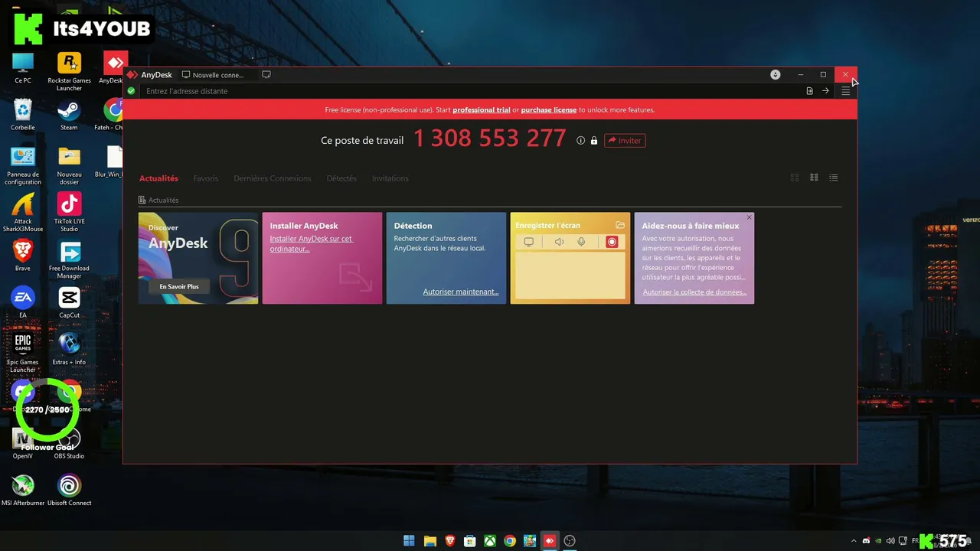Switch to list view layout
Viewport: 980px width, 551px height.
point(834,178)
